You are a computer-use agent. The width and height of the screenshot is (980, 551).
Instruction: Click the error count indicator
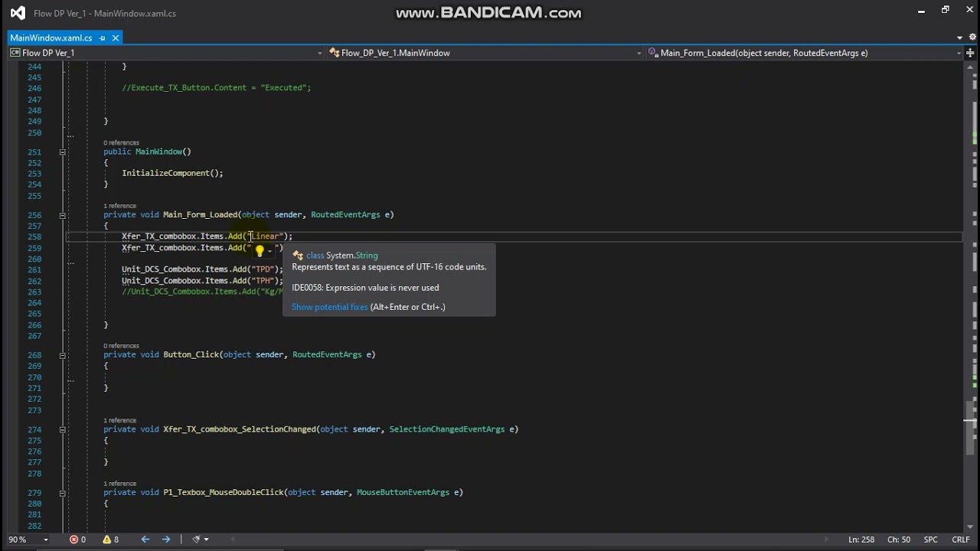tap(77, 540)
